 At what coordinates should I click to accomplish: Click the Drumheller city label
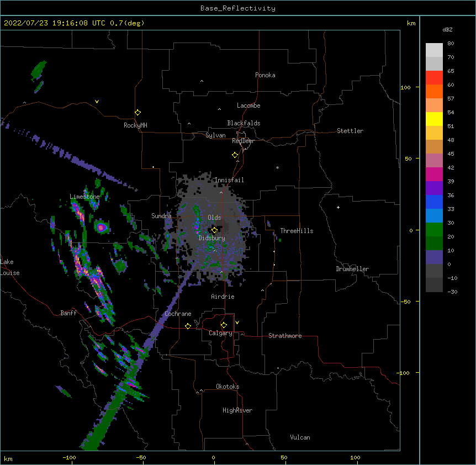pyautogui.click(x=352, y=269)
